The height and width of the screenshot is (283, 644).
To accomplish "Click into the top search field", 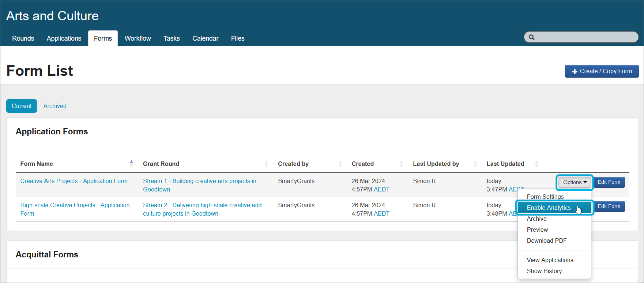I will [585, 37].
